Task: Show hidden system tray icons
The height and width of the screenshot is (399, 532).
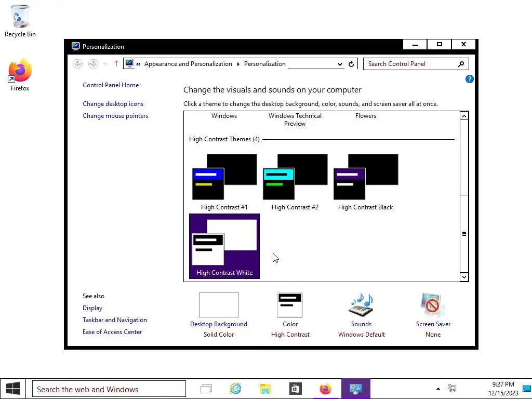Action: (438, 389)
